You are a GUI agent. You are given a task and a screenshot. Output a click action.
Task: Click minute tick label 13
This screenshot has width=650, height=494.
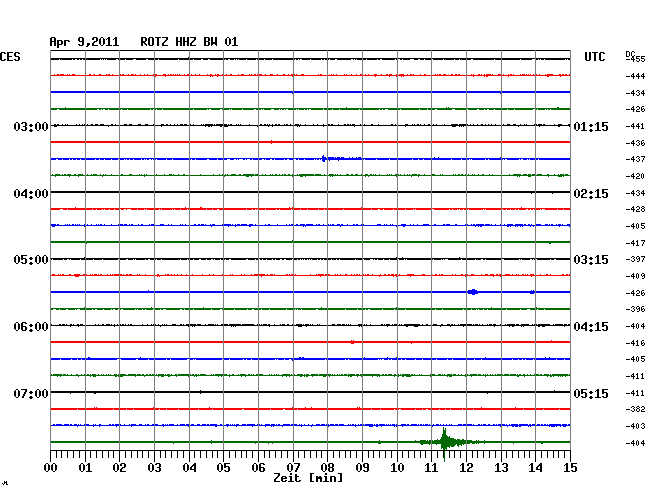[x=501, y=467]
